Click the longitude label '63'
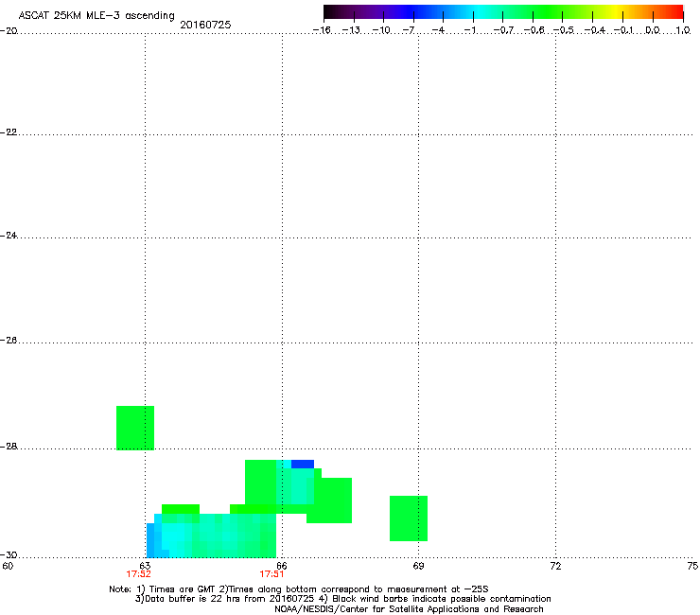Viewport: 700px width, 615px height. 145,566
